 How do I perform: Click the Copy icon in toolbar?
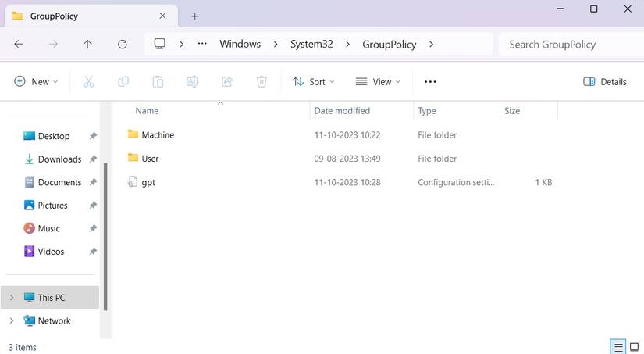[x=123, y=81]
